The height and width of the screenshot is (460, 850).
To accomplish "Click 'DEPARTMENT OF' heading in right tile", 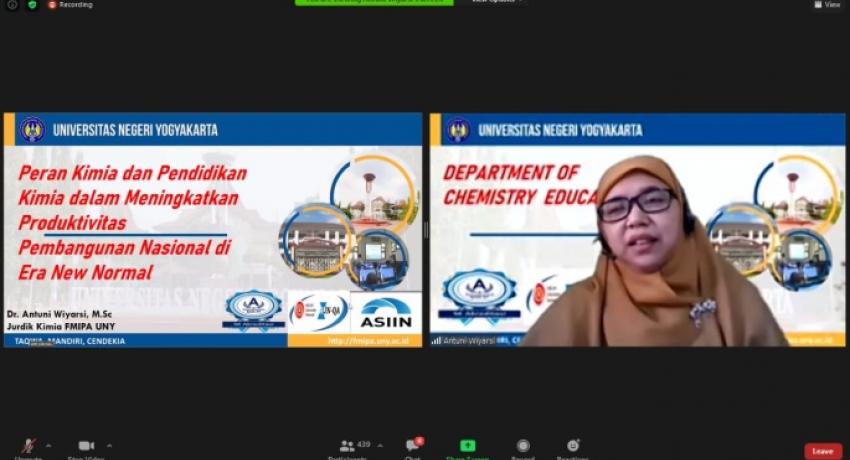I will point(511,172).
